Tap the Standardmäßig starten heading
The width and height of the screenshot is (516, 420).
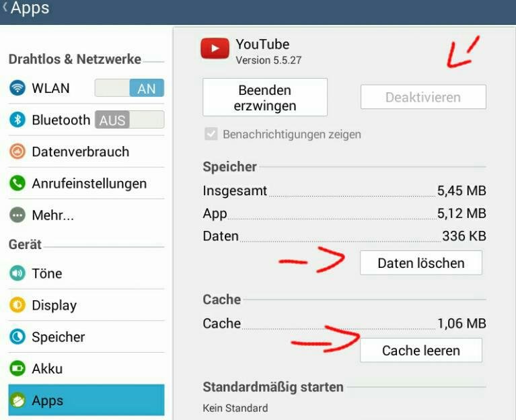coord(273,387)
